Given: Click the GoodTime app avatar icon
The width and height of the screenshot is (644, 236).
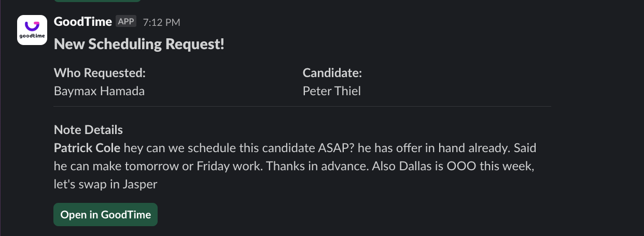Looking at the screenshot, I should click(32, 30).
